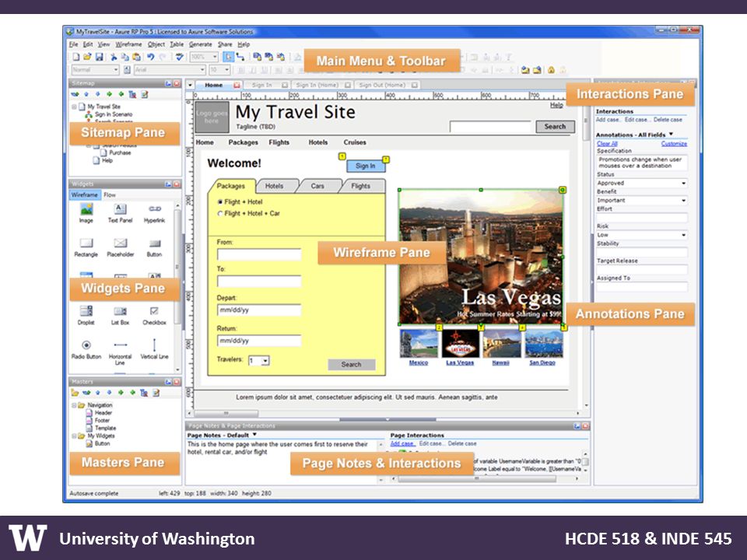Pick the Hyperlink widget
This screenshot has height=560, width=747.
tap(154, 212)
